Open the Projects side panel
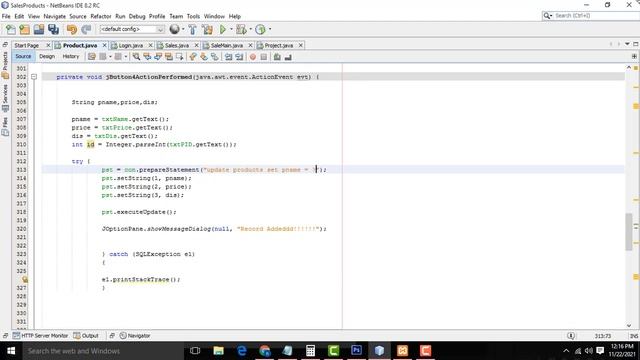The height and width of the screenshot is (360, 640). coord(5,65)
